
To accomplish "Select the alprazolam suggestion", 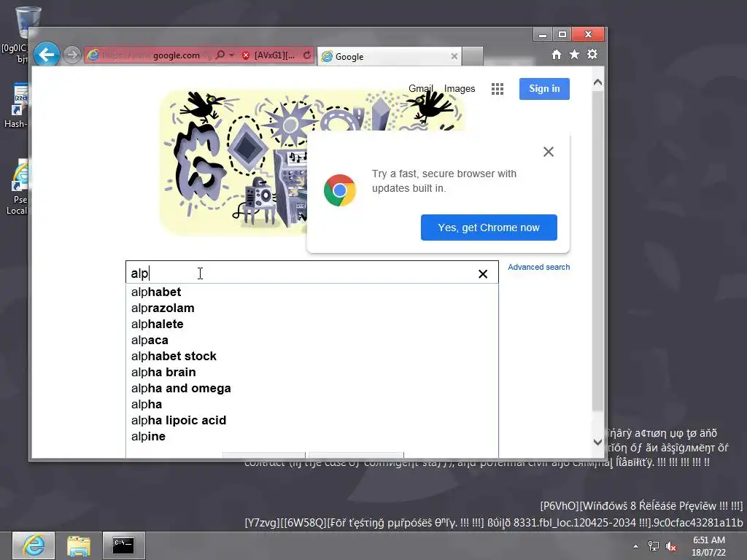I will [311, 308].
